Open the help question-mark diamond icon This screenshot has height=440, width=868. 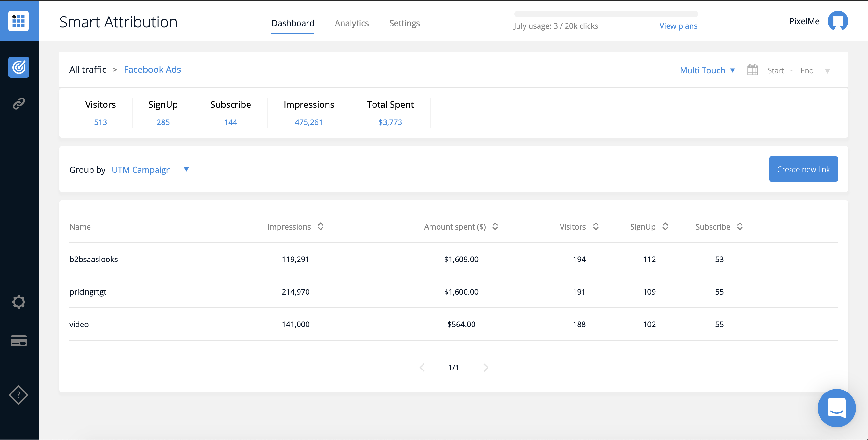[x=18, y=395]
